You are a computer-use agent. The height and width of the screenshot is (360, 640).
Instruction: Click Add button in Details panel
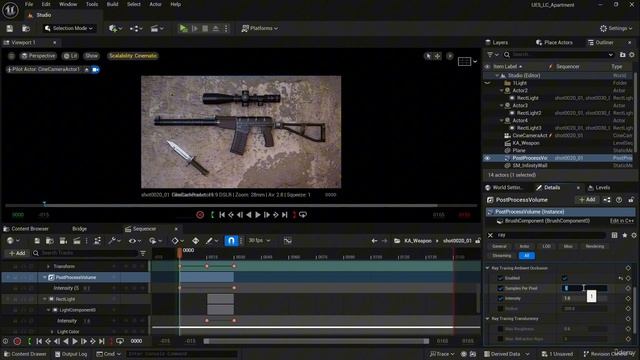(x=587, y=200)
